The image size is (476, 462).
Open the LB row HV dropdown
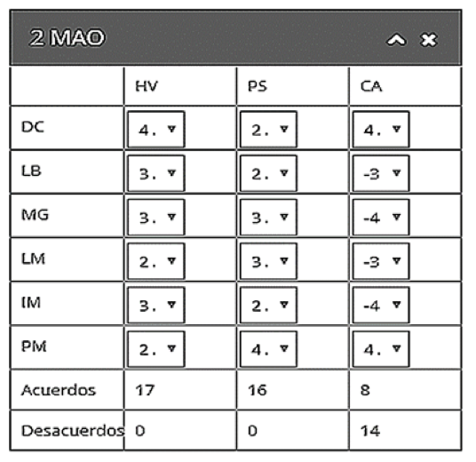coord(156,173)
